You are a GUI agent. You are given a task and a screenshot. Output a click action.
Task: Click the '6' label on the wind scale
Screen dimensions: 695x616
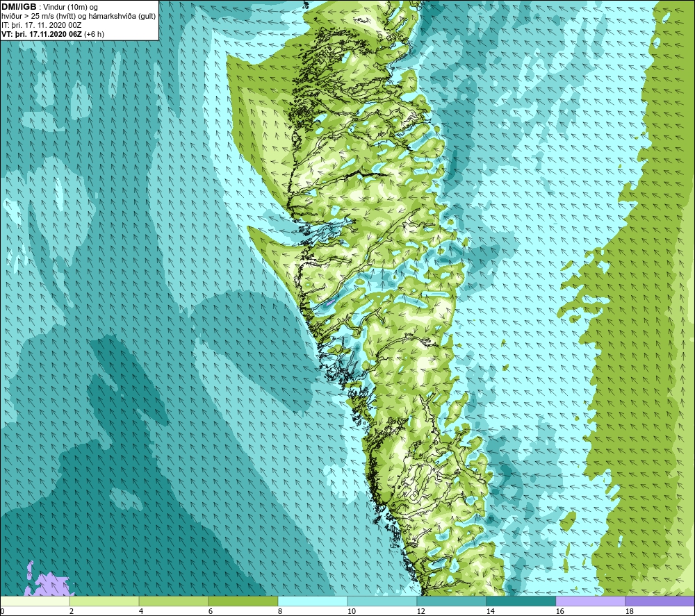pyautogui.click(x=210, y=612)
